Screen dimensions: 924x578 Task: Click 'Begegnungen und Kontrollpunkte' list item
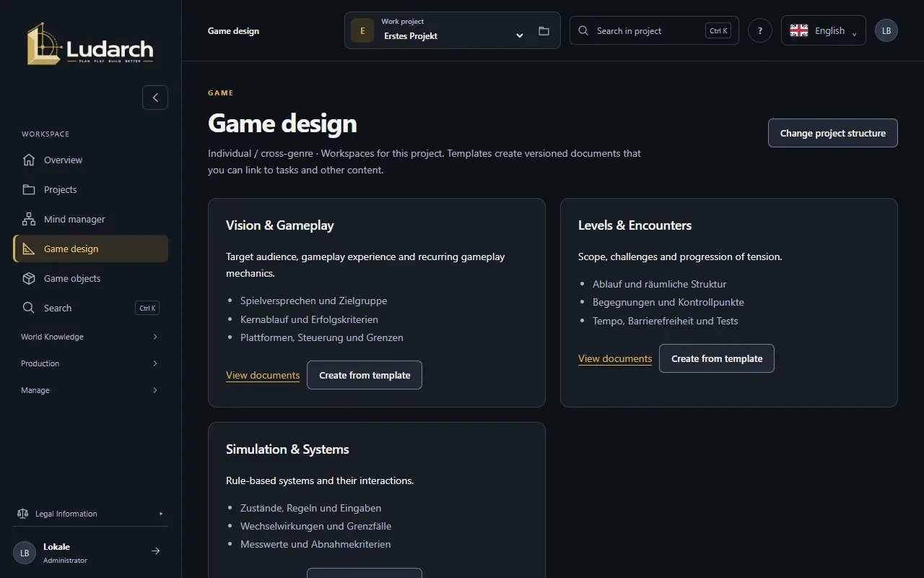668,302
